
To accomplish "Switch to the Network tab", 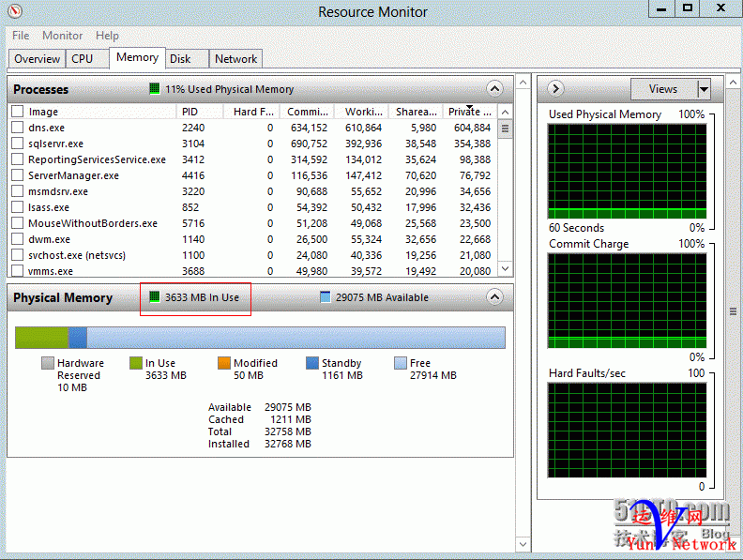I will click(236, 59).
